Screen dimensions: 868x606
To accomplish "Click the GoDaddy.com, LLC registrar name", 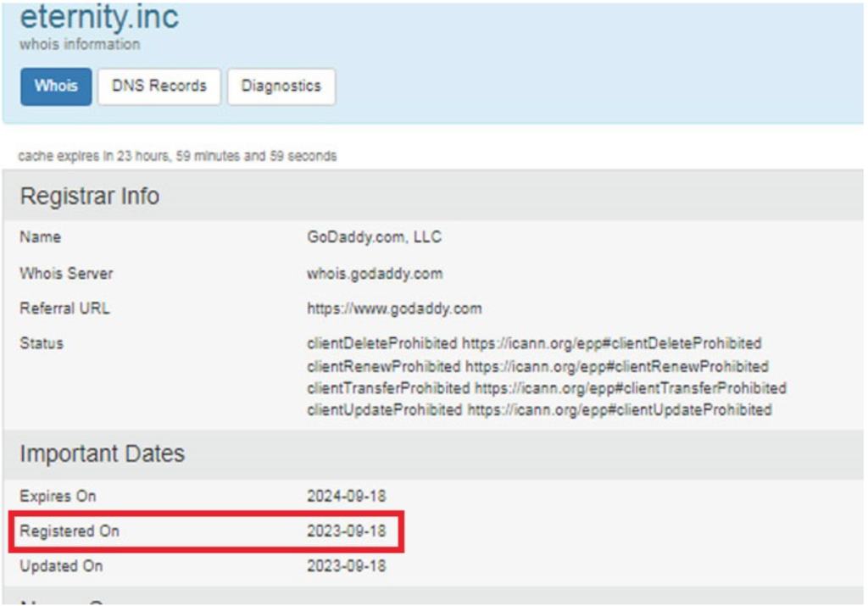I will [374, 237].
